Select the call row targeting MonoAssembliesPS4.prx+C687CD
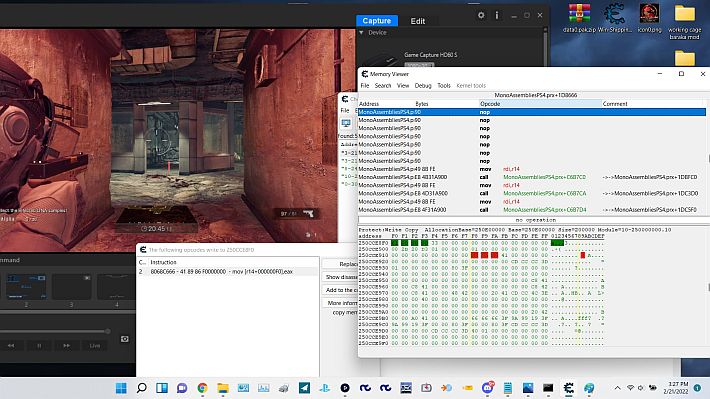 pos(532,177)
